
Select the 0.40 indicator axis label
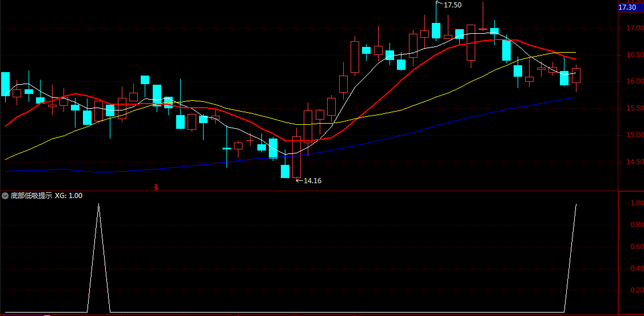(637, 268)
